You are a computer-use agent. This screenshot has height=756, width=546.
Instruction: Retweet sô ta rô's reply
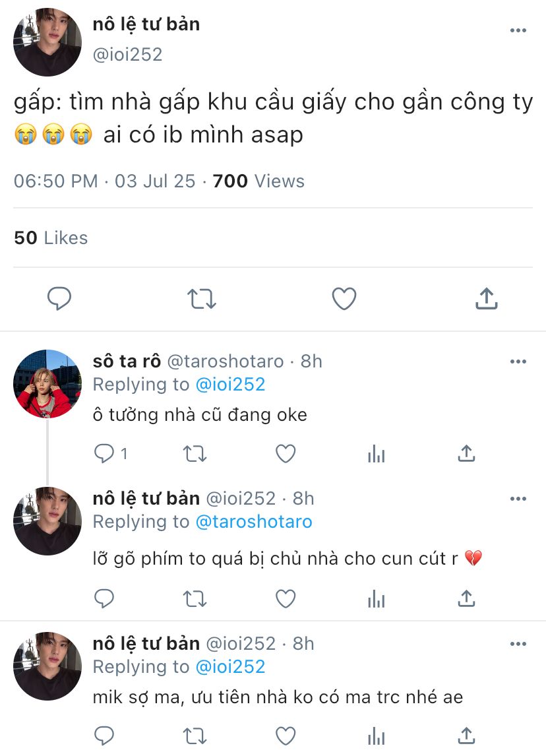click(195, 453)
